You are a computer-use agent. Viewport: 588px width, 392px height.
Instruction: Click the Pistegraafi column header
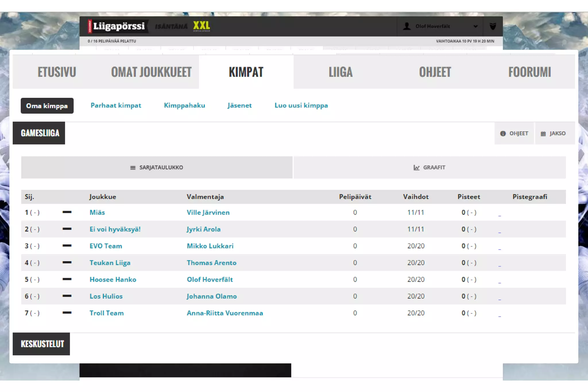pyautogui.click(x=529, y=197)
